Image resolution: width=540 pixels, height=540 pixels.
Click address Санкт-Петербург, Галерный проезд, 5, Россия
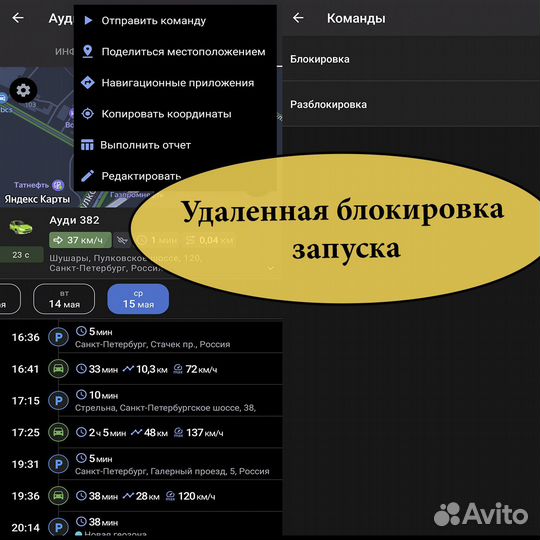pyautogui.click(x=172, y=471)
